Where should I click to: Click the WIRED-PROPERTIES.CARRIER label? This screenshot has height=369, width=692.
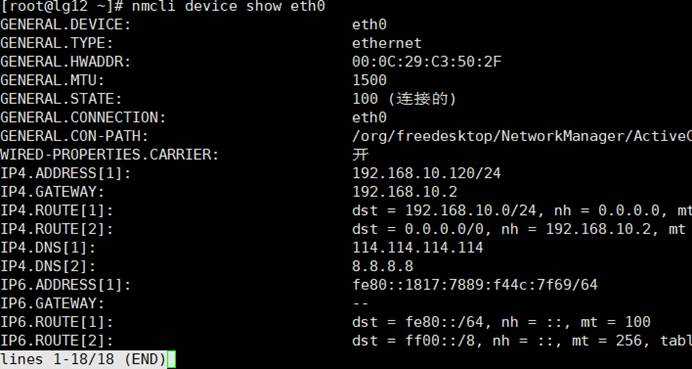click(109, 155)
